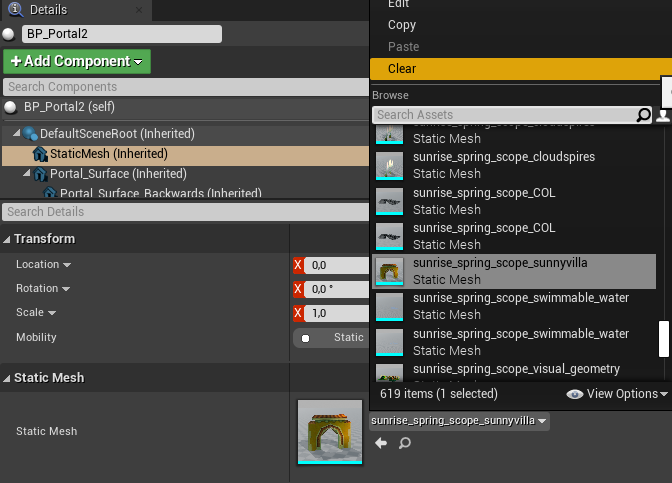Open the Location dropdown arrow
Image resolution: width=672 pixels, height=483 pixels.
point(67,265)
